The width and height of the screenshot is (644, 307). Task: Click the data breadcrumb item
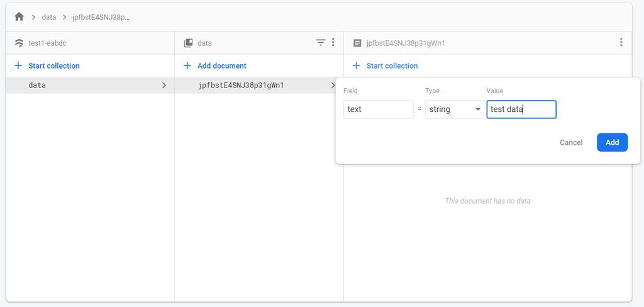click(49, 17)
